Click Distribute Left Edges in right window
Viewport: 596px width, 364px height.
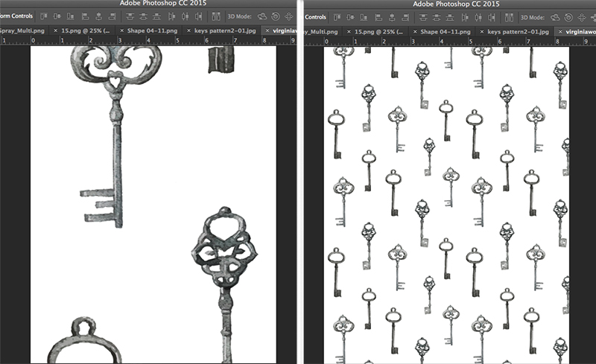tap(465, 17)
